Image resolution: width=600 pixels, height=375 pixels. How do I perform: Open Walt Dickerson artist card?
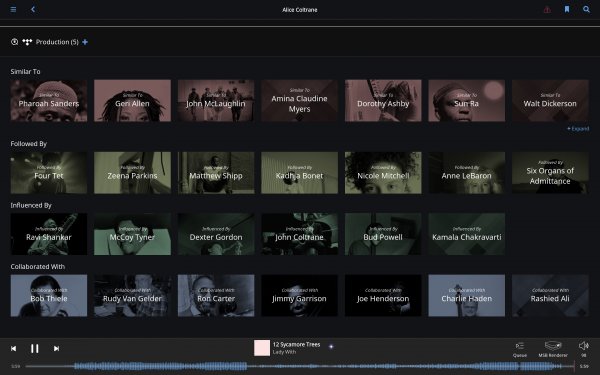tap(550, 101)
